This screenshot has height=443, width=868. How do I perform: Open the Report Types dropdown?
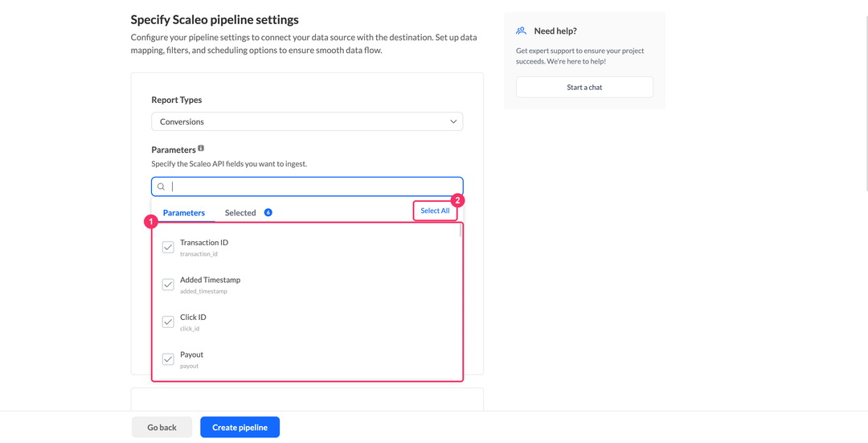pos(307,121)
